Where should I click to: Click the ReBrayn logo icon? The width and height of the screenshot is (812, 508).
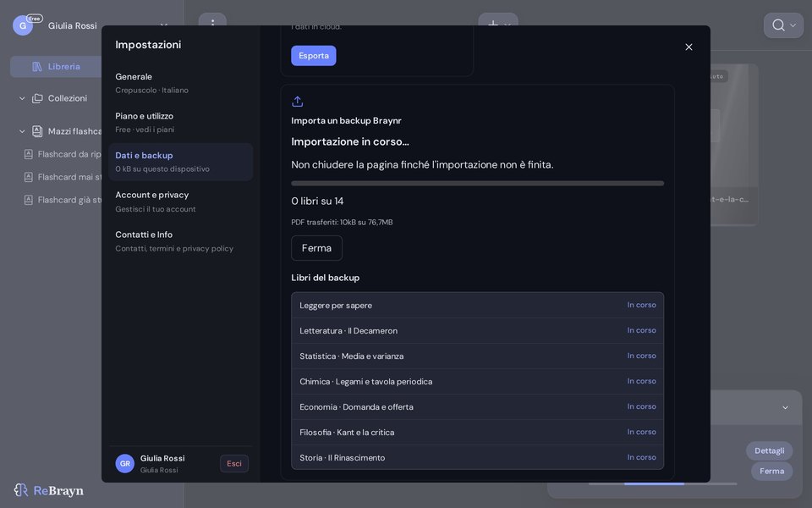pos(20,490)
